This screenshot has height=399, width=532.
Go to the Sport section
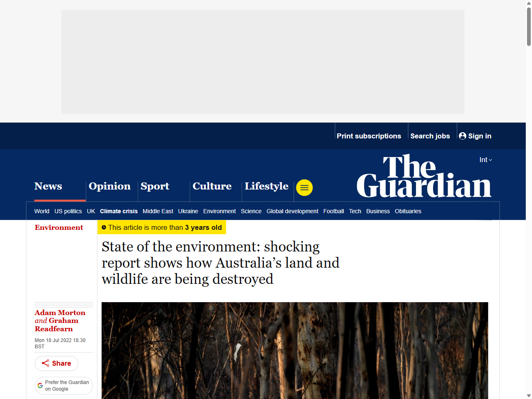pos(155,186)
